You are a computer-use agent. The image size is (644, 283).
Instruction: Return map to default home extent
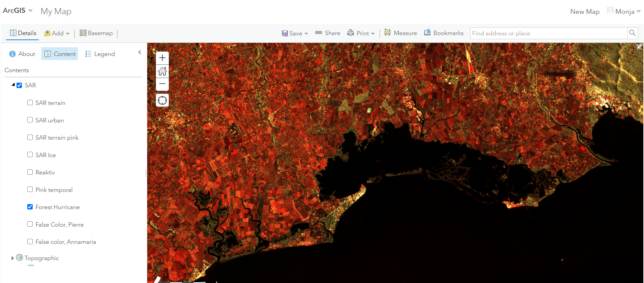(162, 71)
